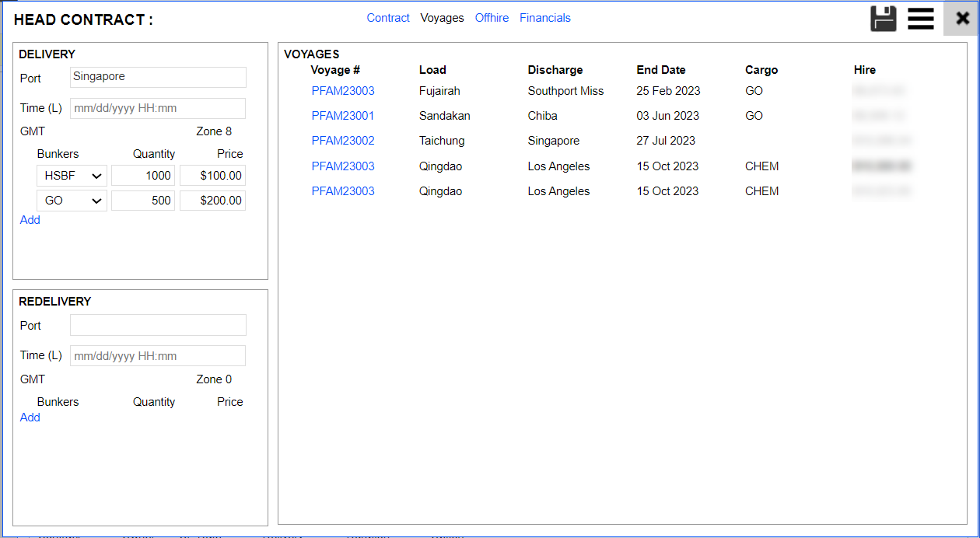Click the Redelivery Port input field
Image resolution: width=980 pixels, height=538 pixels.
coord(158,325)
